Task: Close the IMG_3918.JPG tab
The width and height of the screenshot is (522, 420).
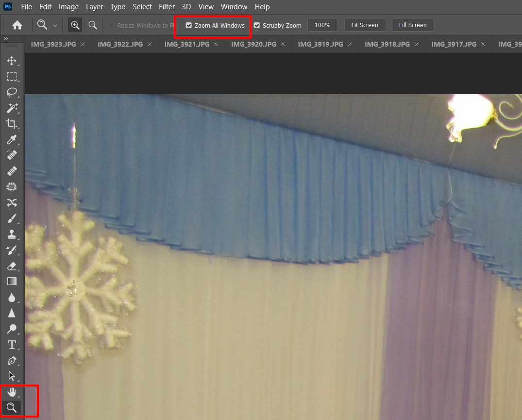Action: [x=417, y=44]
